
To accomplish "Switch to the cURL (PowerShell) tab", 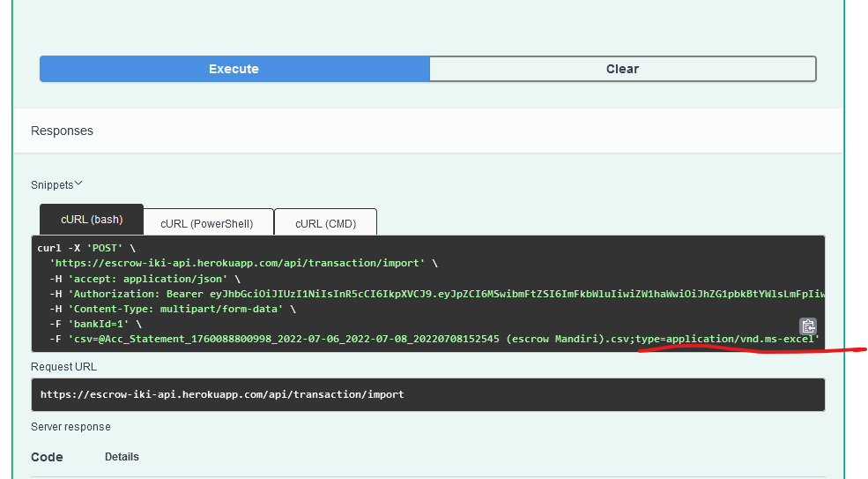I will click(206, 223).
